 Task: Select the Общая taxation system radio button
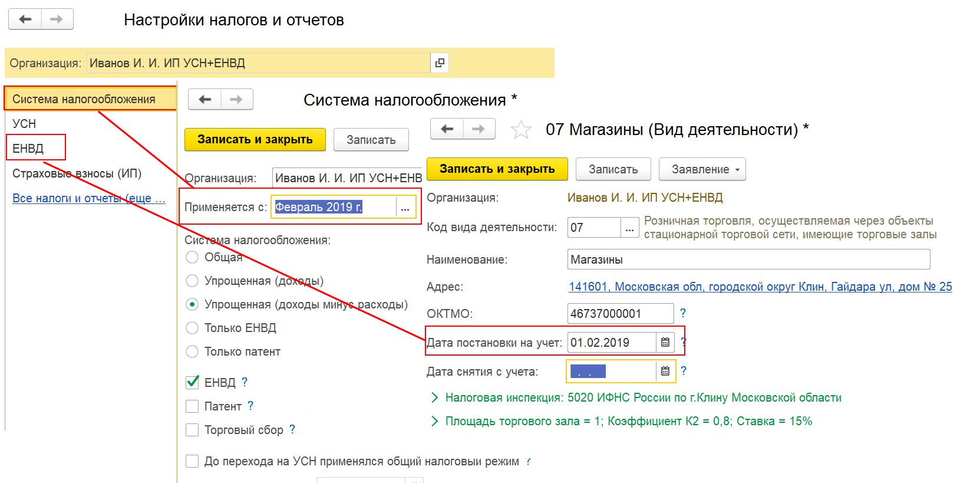[x=192, y=257]
